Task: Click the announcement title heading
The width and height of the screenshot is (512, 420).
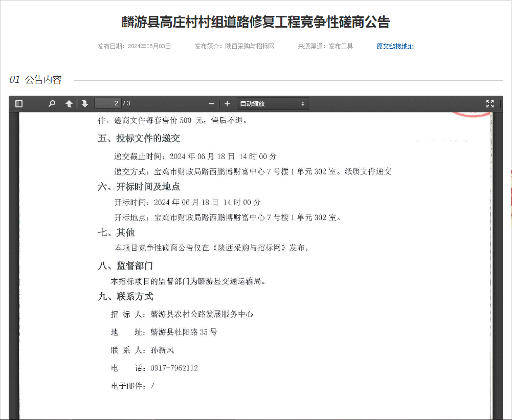Action: 256,22
